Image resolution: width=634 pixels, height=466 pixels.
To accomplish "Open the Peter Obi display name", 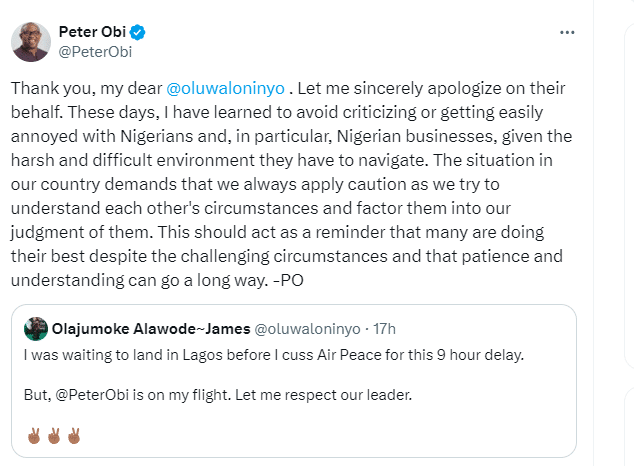I will 92,32.
